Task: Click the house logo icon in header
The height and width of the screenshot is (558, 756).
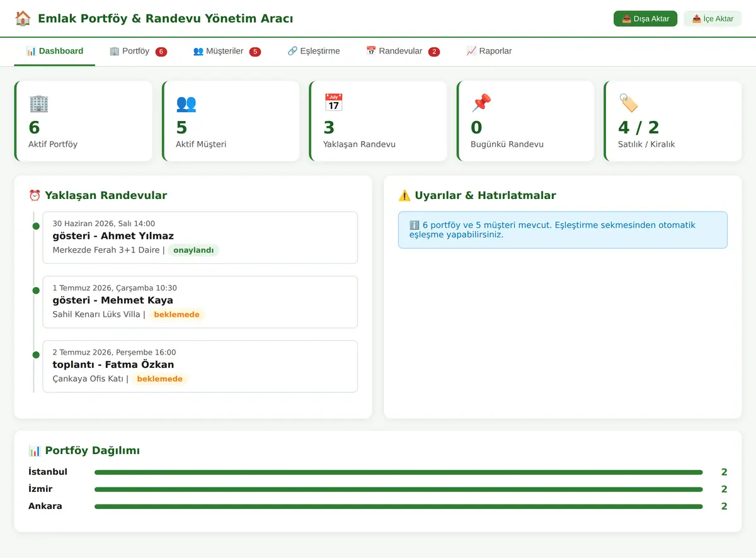Action: click(23, 18)
